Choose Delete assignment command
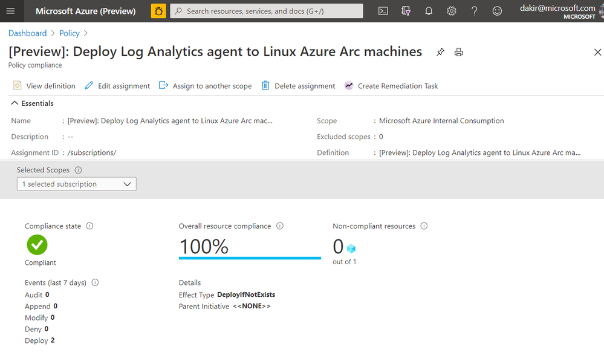 click(298, 86)
